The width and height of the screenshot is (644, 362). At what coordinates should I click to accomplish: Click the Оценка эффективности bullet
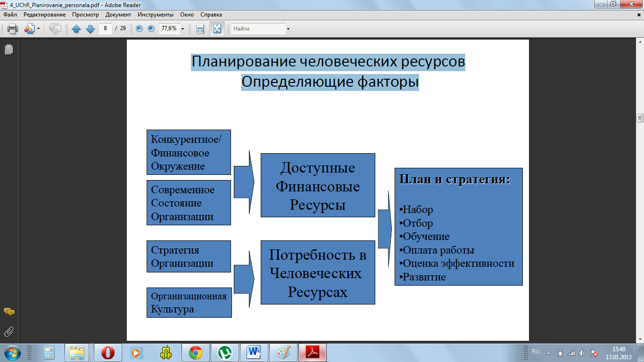457,263
